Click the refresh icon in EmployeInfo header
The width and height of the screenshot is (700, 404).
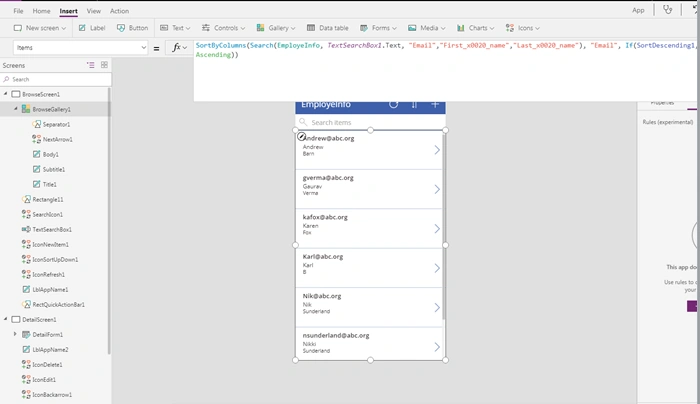point(393,104)
